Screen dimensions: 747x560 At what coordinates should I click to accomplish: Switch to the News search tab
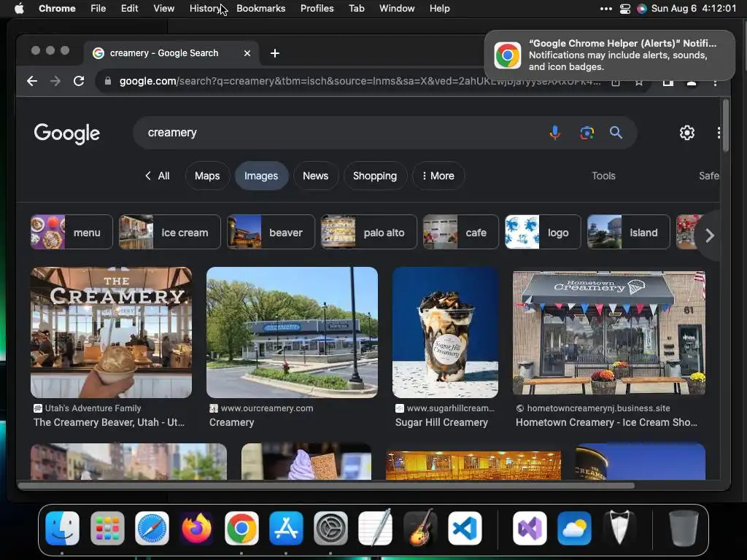[x=315, y=176]
